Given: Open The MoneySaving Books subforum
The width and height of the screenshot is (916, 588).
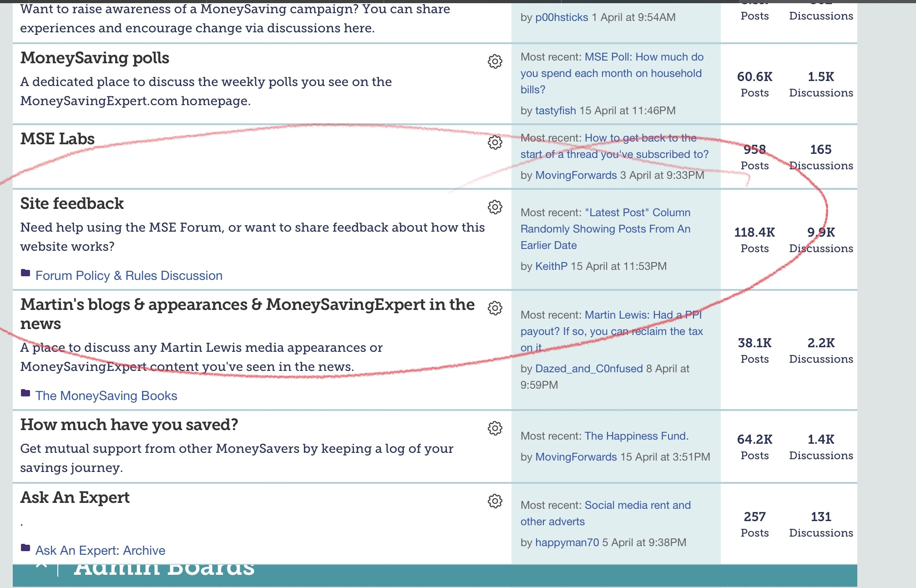Looking at the screenshot, I should point(106,395).
